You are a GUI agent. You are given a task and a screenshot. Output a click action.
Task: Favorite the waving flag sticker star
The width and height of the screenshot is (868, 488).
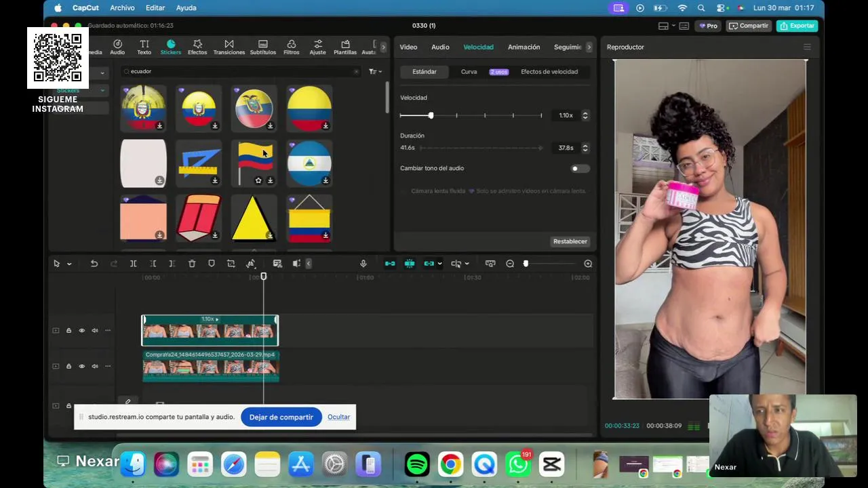pos(258,180)
